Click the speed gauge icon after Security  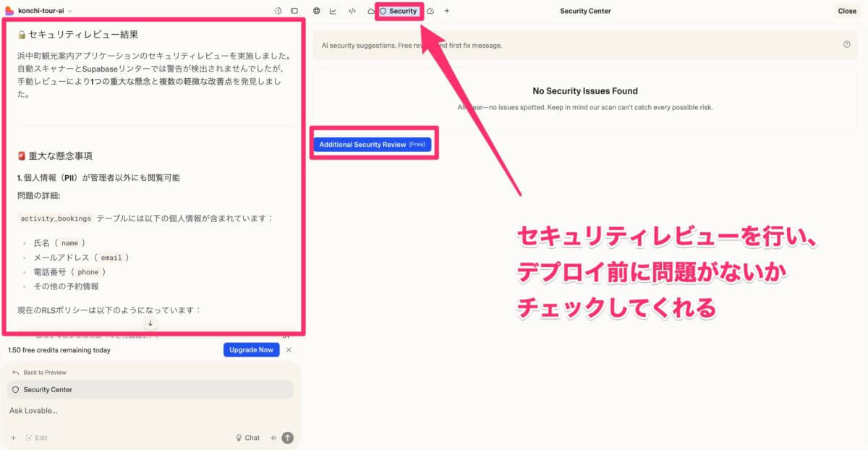[x=430, y=11]
